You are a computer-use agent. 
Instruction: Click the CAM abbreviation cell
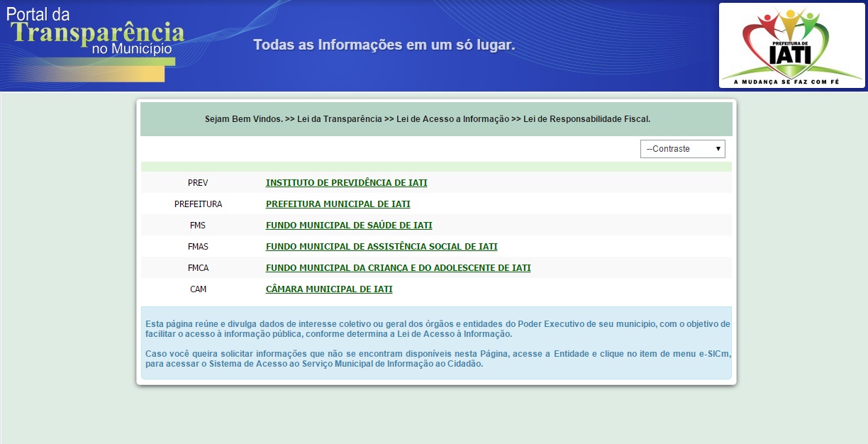(x=198, y=289)
